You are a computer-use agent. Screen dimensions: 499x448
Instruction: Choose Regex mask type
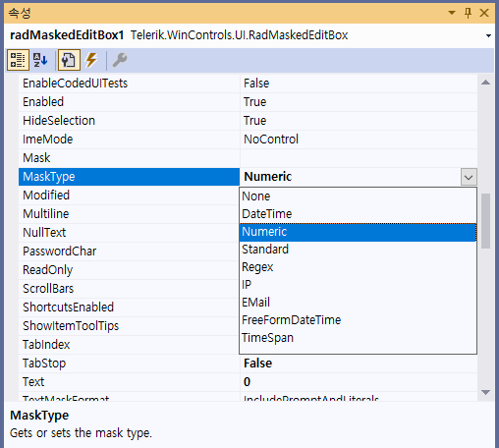358,267
